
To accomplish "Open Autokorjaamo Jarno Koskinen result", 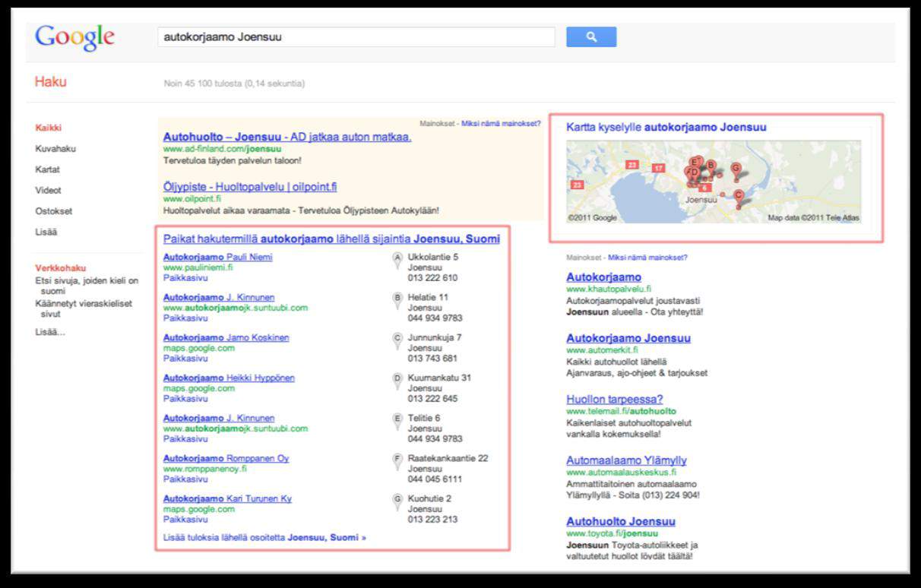I will click(x=226, y=337).
